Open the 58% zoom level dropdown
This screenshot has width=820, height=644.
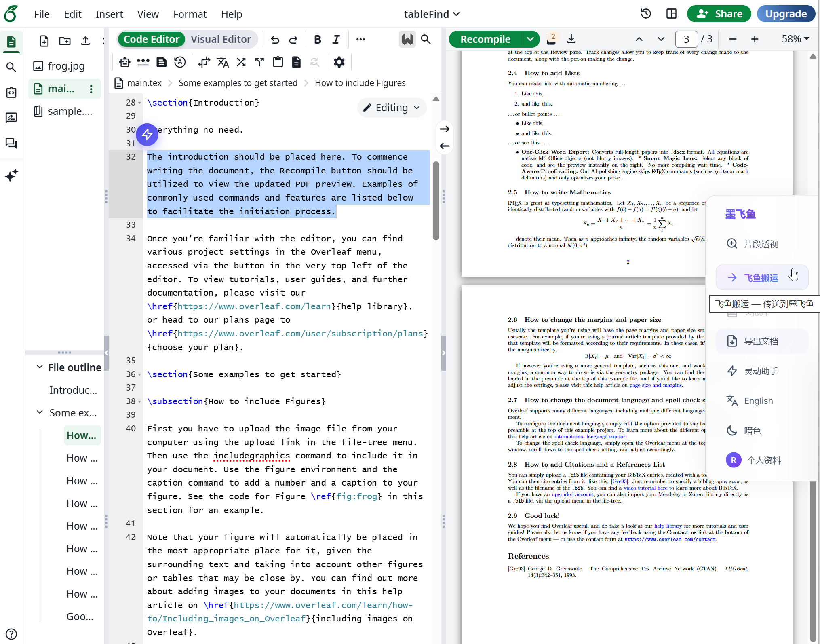(x=795, y=39)
